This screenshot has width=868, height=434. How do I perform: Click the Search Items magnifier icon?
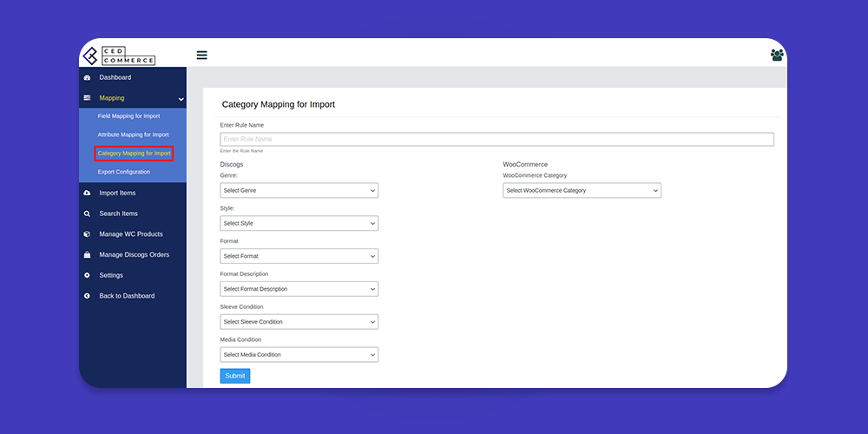87,214
